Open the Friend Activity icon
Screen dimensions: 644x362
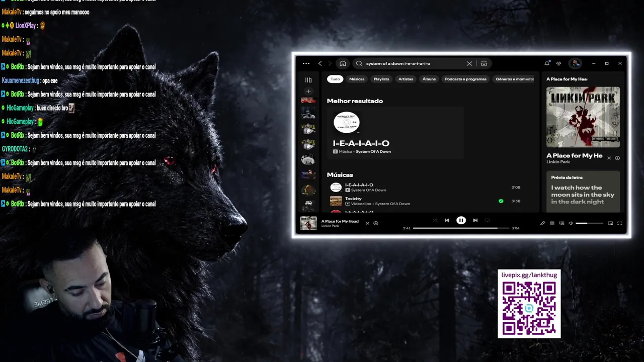coord(558,63)
